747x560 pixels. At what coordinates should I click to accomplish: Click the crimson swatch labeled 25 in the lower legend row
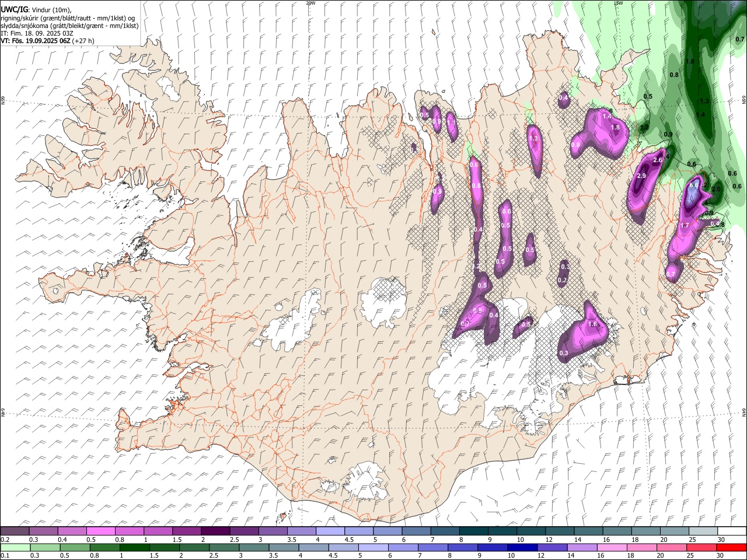click(701, 548)
